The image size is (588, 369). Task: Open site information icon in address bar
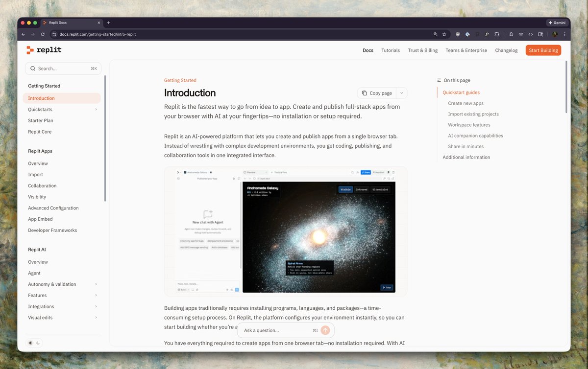pos(54,34)
